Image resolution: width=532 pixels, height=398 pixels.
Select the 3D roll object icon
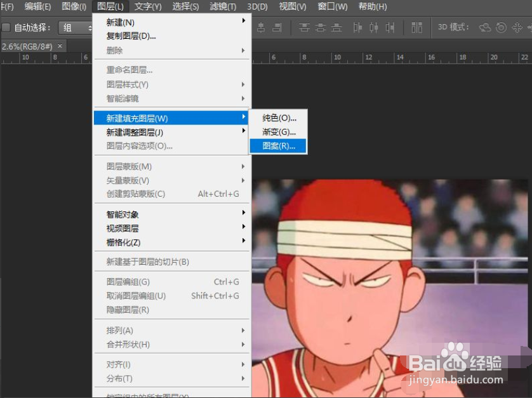coord(501,27)
